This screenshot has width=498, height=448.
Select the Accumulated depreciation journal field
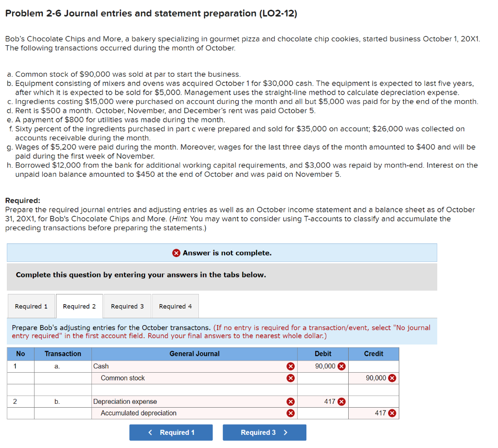pyautogui.click(x=195, y=413)
